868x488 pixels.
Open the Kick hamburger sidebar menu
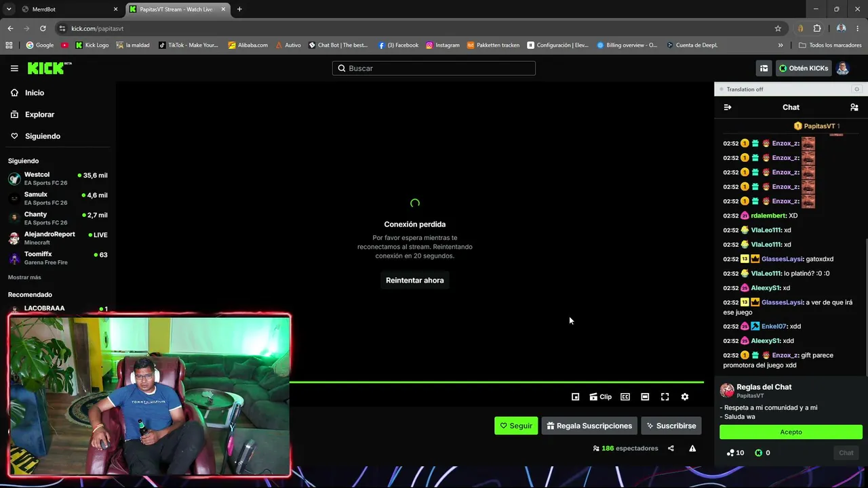click(14, 68)
